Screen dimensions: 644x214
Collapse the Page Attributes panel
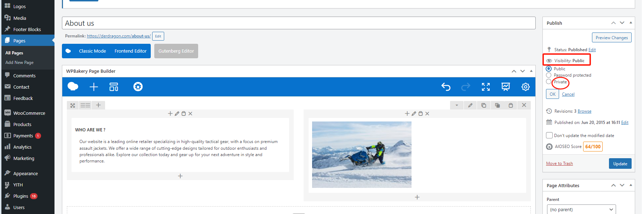[631, 185]
